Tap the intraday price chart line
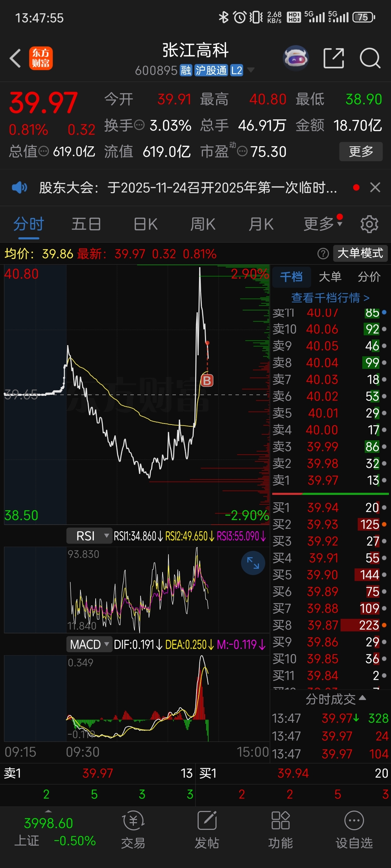 click(137, 394)
